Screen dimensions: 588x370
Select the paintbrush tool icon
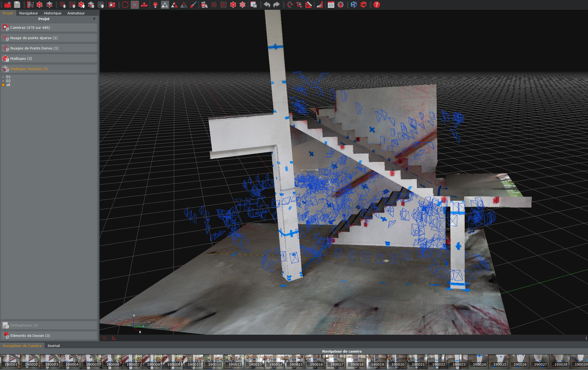(193, 5)
